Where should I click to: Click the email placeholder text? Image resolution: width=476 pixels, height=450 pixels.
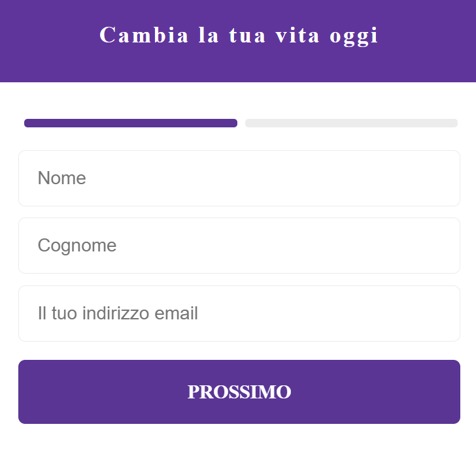click(x=118, y=313)
